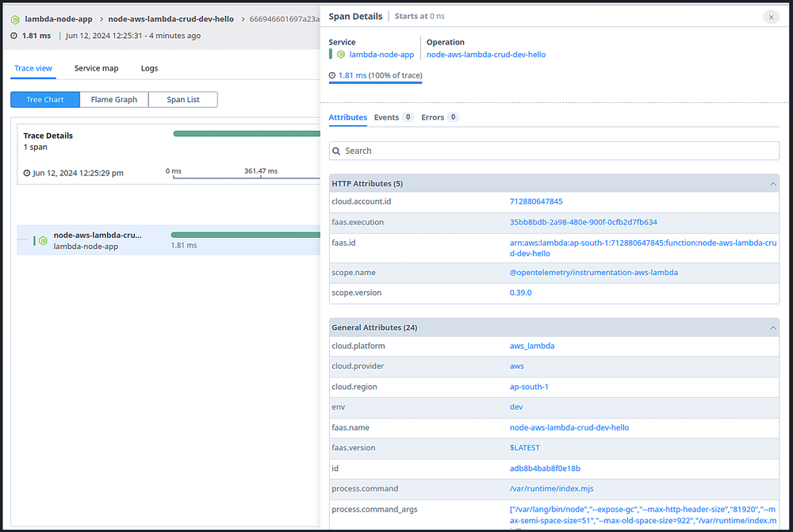Click the Node.js icon under Service in Span Details
Viewport: 793px width, 532px height.
pos(340,55)
